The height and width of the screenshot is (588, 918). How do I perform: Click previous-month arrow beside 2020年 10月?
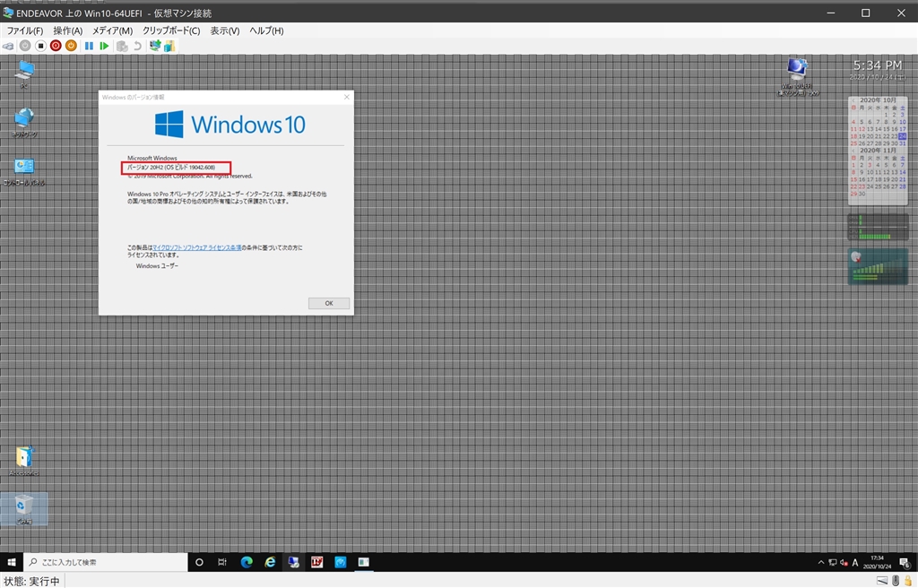pyautogui.click(x=853, y=100)
